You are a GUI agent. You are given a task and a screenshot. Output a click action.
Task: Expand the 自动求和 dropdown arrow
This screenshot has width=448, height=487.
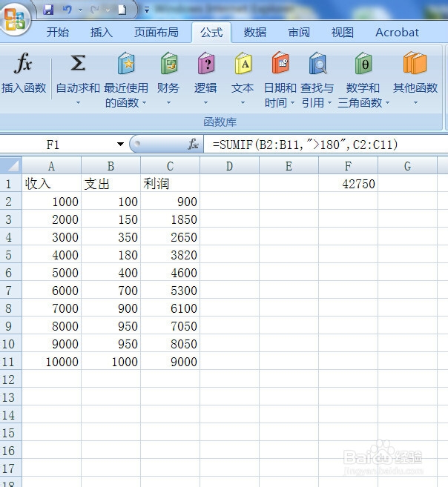pyautogui.click(x=78, y=102)
